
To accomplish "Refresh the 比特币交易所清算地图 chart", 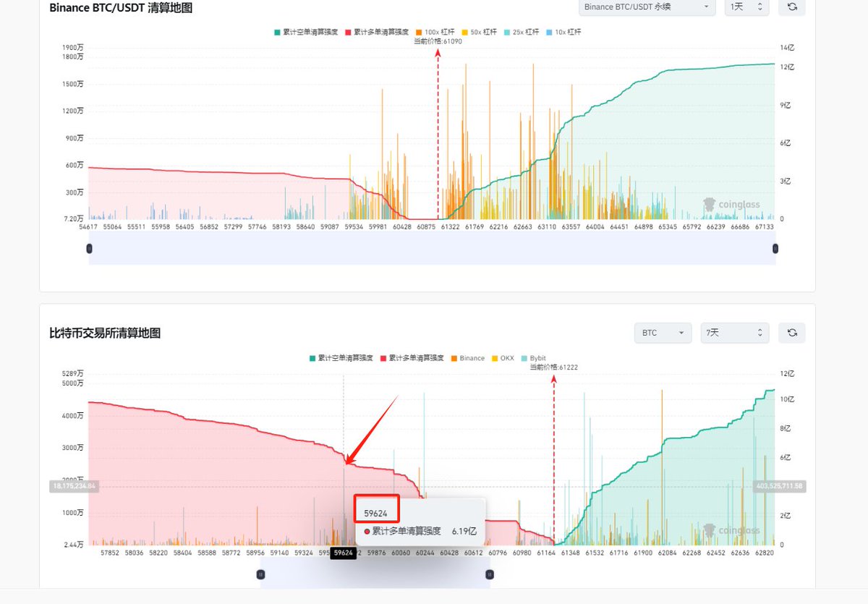I will tap(792, 333).
